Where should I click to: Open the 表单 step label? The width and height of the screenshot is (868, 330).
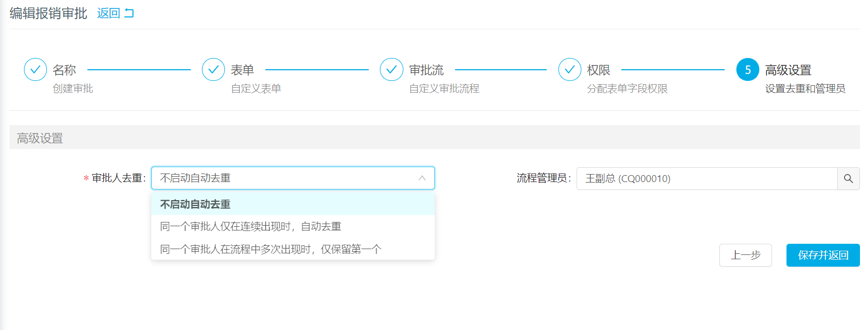coord(242,70)
